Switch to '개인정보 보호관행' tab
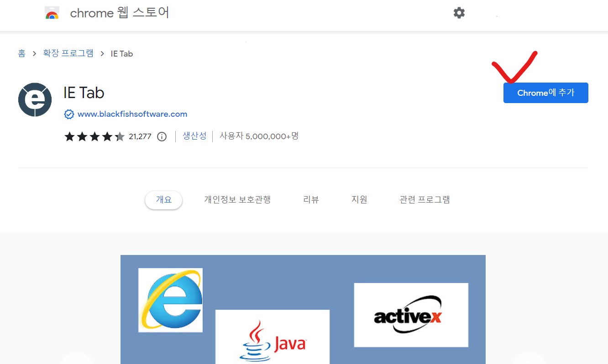This screenshot has width=608, height=364. 237,200
